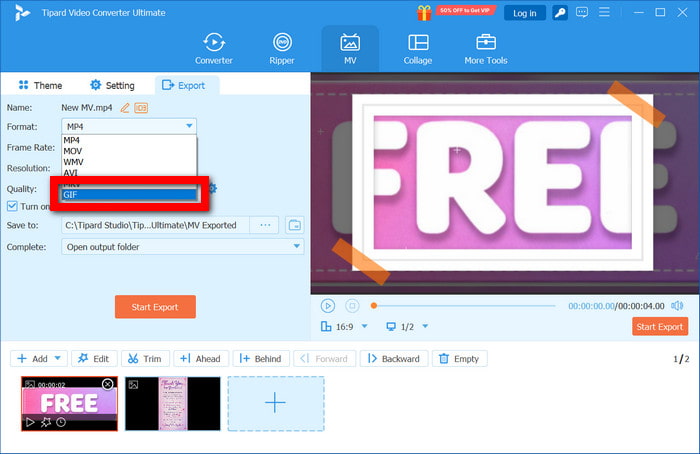Expand the 16:9 aspect ratio dropdown

(364, 326)
